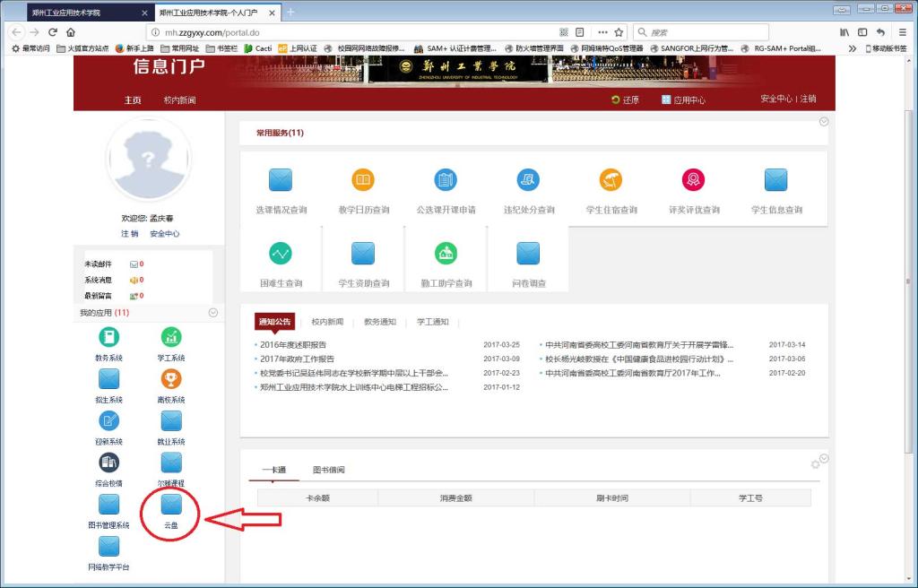Reload the page in Firefox
Screen dimensions: 918x588
pyautogui.click(x=53, y=32)
